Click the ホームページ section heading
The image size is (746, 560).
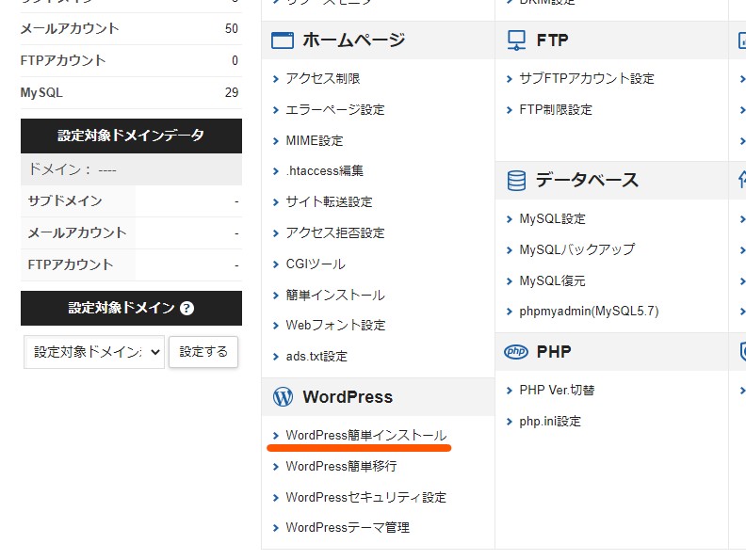(x=353, y=40)
